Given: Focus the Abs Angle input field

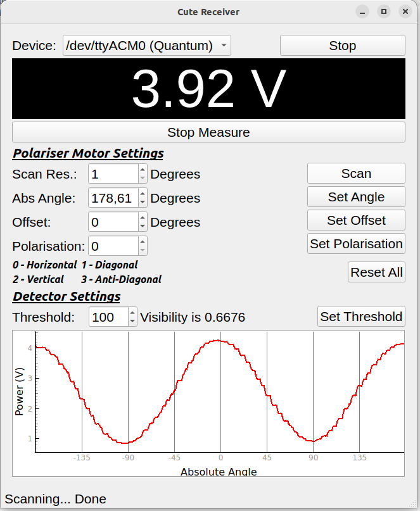Looking at the screenshot, I should click(112, 198).
